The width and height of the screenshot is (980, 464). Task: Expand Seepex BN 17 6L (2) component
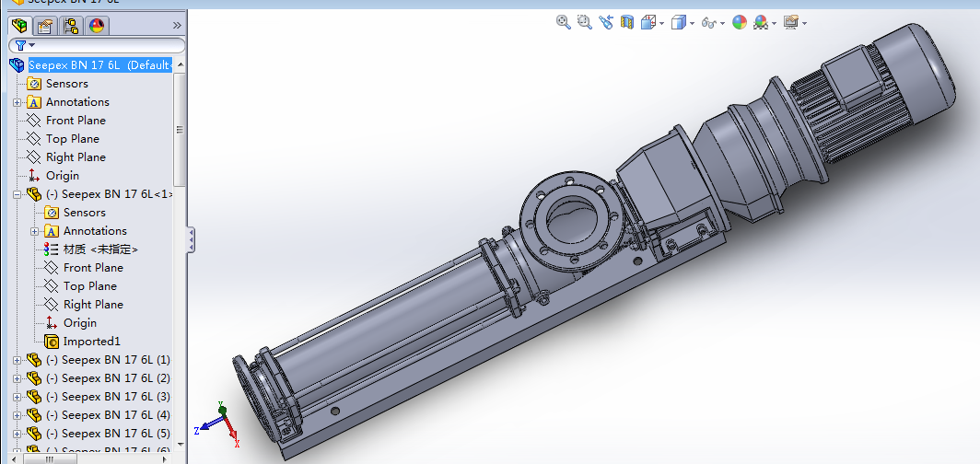click(17, 378)
